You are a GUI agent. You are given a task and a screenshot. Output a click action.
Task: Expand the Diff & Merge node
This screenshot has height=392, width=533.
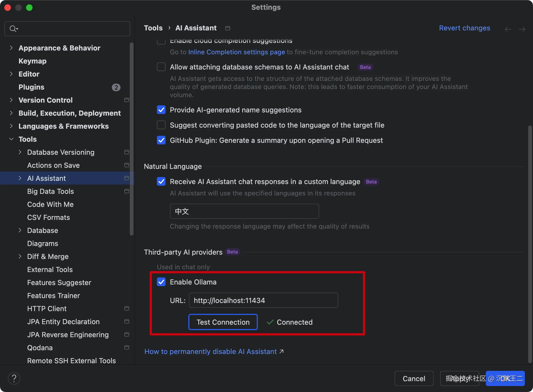(x=20, y=257)
